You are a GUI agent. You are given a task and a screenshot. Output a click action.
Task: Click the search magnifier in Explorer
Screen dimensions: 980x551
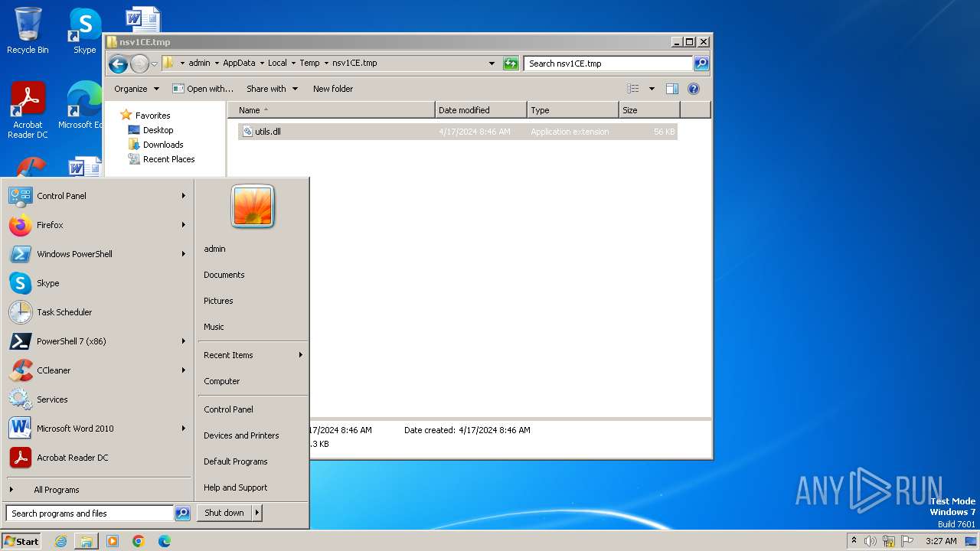coord(701,64)
